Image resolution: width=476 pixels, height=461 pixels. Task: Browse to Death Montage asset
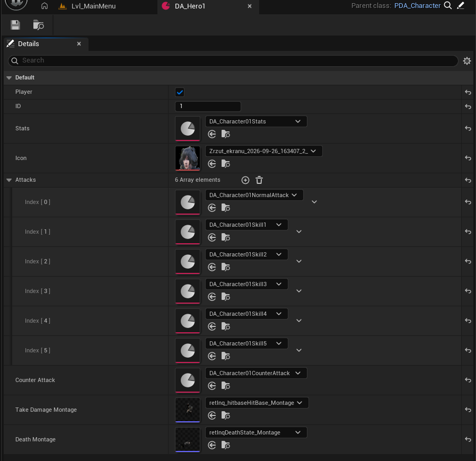[x=226, y=445]
